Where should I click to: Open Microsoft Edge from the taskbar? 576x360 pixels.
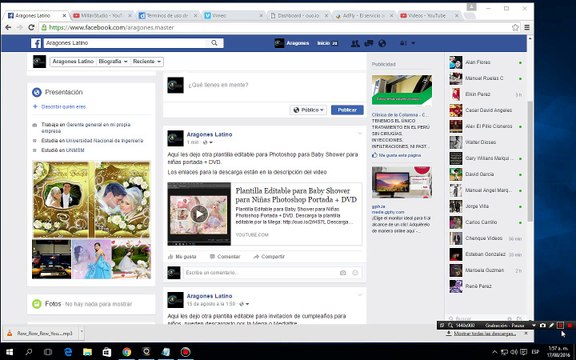pos(68,352)
